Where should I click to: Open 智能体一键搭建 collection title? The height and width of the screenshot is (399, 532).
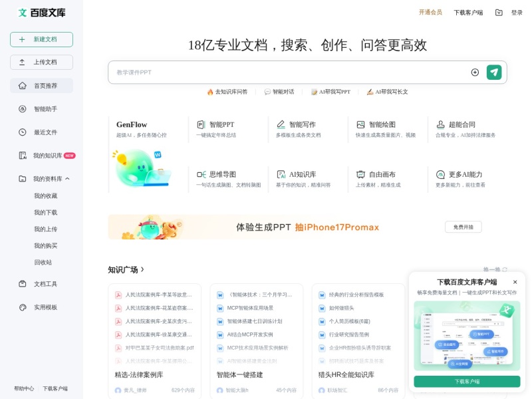[239, 374]
